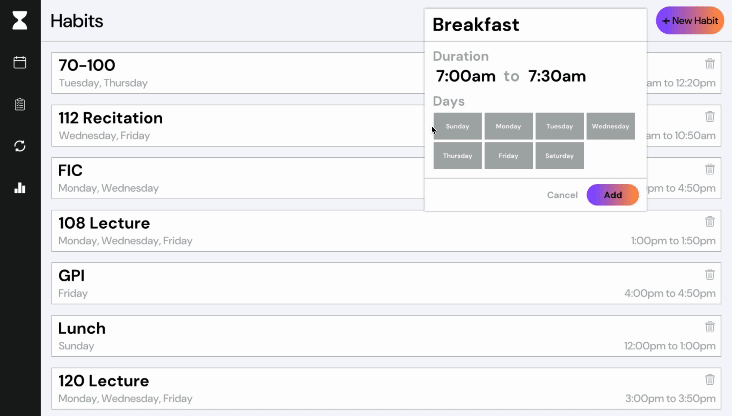Edit the Breakfast habit name field

[x=535, y=25]
